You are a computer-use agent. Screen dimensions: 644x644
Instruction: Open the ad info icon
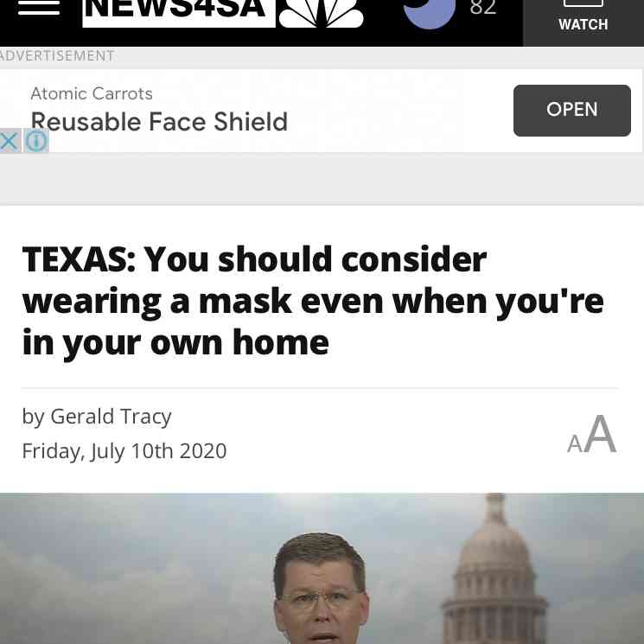pos(36,141)
